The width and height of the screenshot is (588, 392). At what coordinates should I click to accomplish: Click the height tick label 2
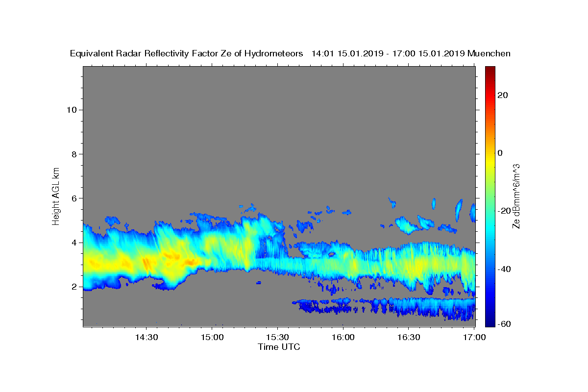click(74, 287)
